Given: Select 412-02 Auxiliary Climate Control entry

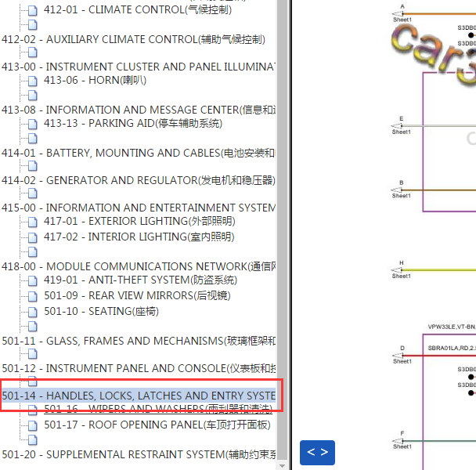Looking at the screenshot, I should (133, 39).
